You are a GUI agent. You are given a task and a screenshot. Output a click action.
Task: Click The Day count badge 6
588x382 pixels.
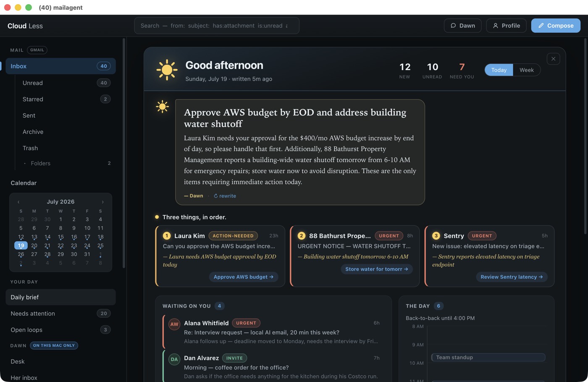pyautogui.click(x=438, y=306)
